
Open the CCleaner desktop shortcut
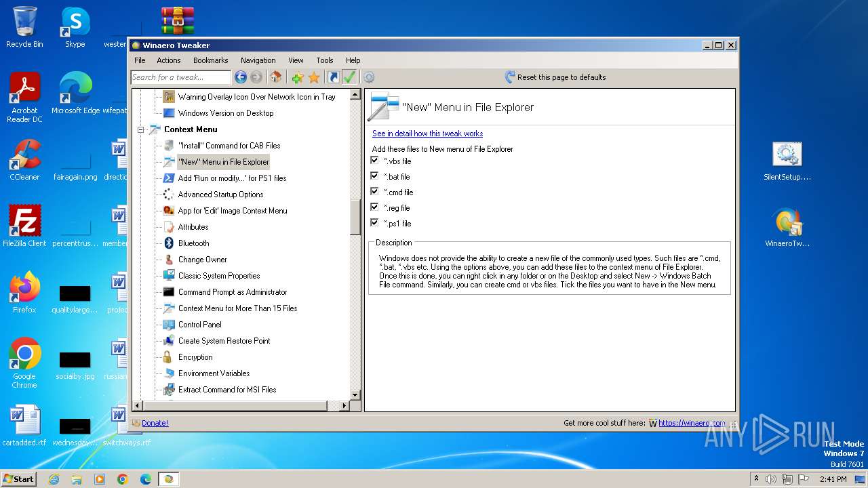coord(24,159)
